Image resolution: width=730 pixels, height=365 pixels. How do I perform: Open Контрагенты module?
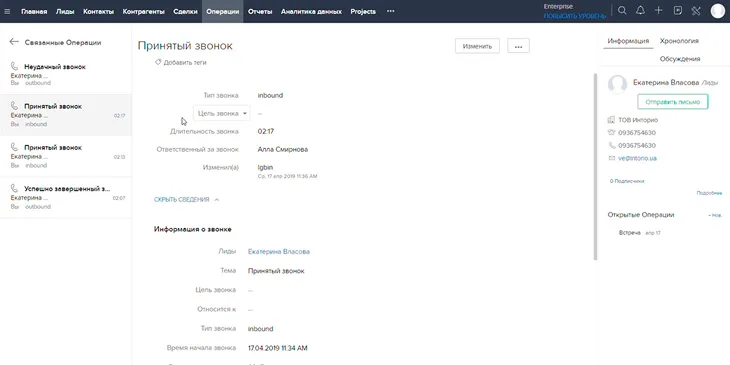143,12
